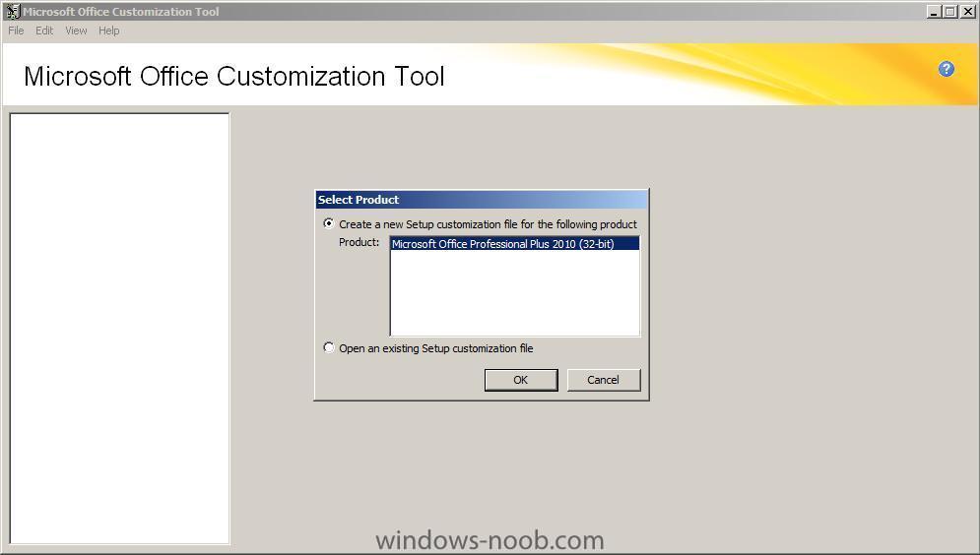The image size is (980, 555).
Task: Close the Office Customization Tool window
Action: pyautogui.click(x=967, y=11)
